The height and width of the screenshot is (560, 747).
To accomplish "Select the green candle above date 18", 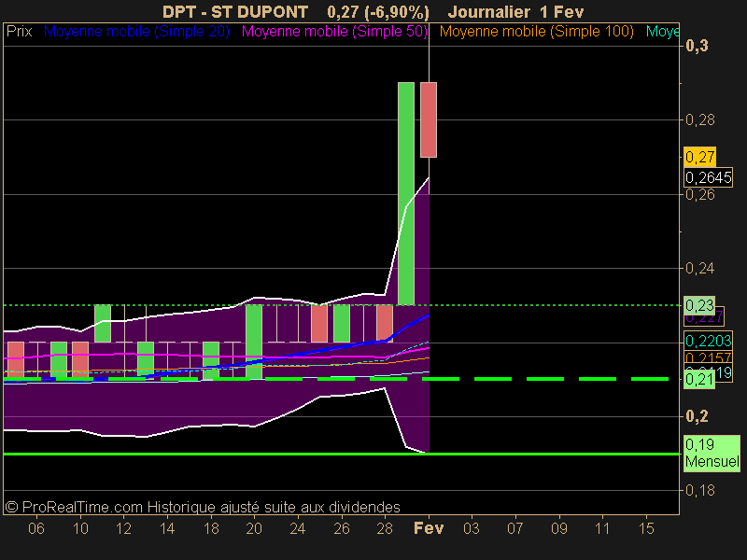I will click(211, 360).
